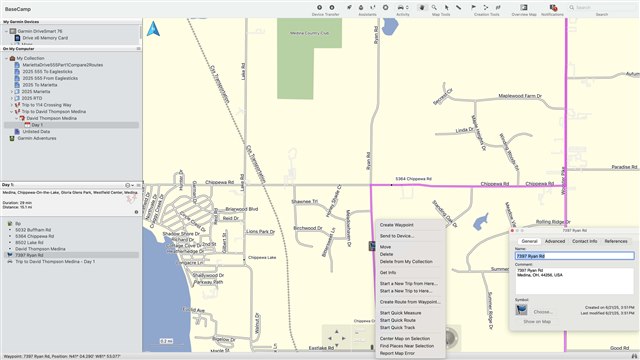Select the measure ruler tool
Image resolution: width=640 pixels, height=360 pixels.
[459, 7]
